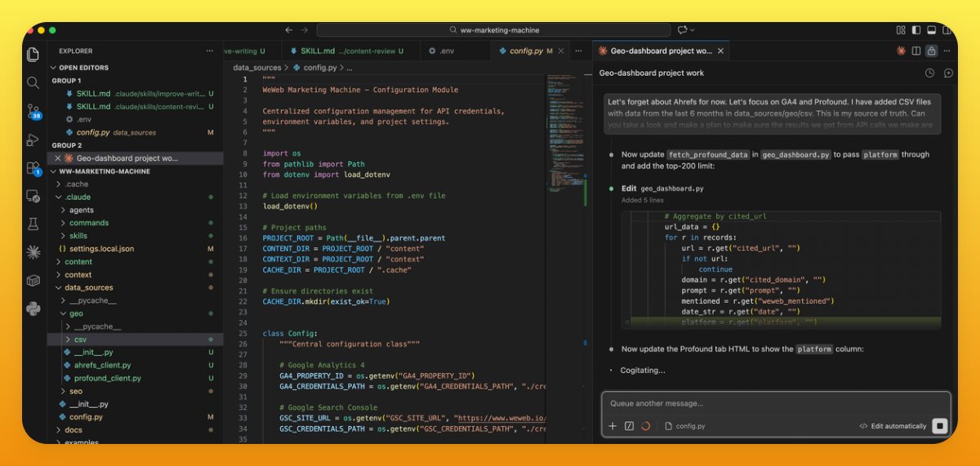The image size is (980, 466).
Task: Click the Edit geo_dashboard.py step header
Action: 662,189
